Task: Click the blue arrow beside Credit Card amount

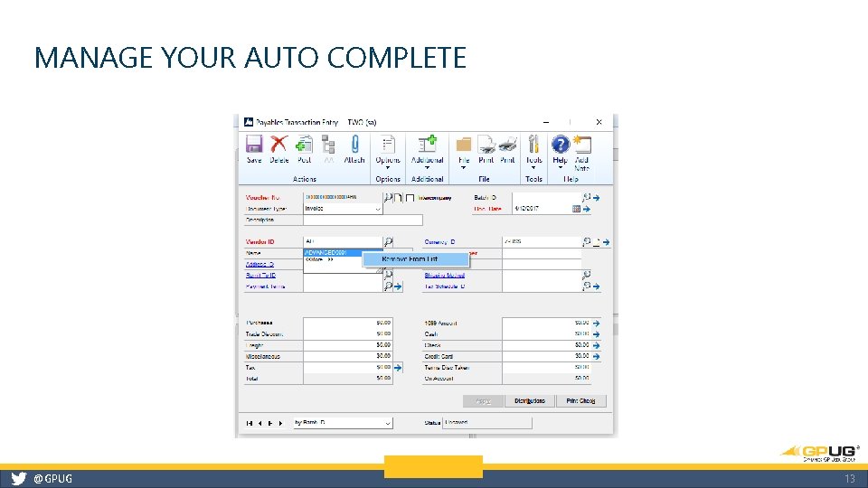Action: tap(596, 356)
